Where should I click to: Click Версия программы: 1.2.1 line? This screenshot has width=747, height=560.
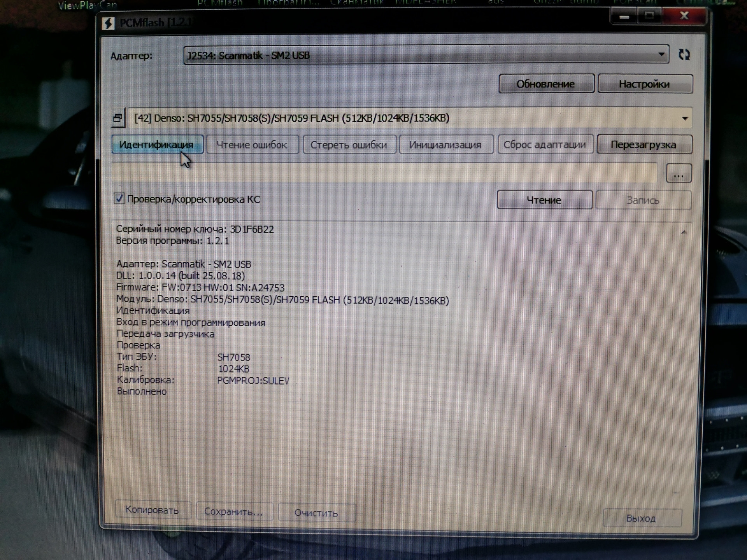coord(172,241)
